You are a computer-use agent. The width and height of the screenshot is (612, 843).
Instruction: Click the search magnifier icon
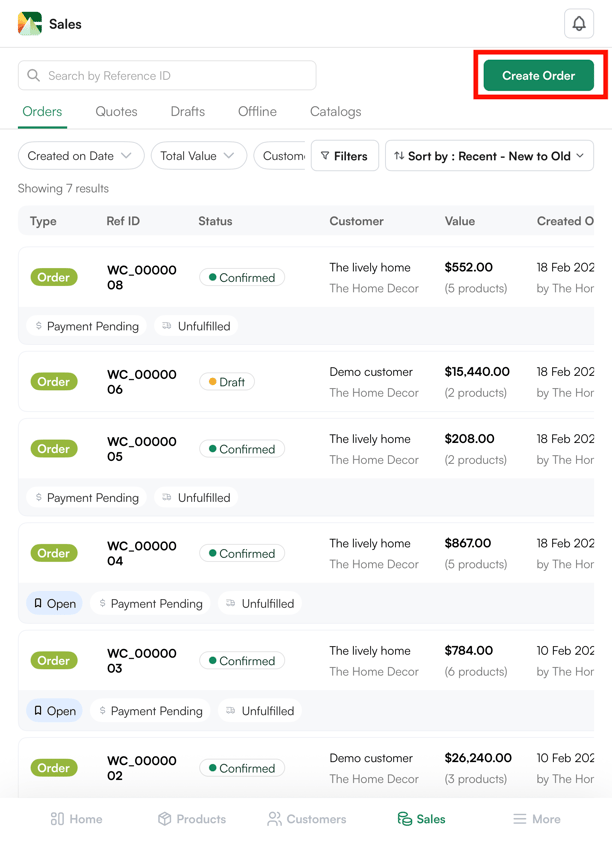(34, 75)
